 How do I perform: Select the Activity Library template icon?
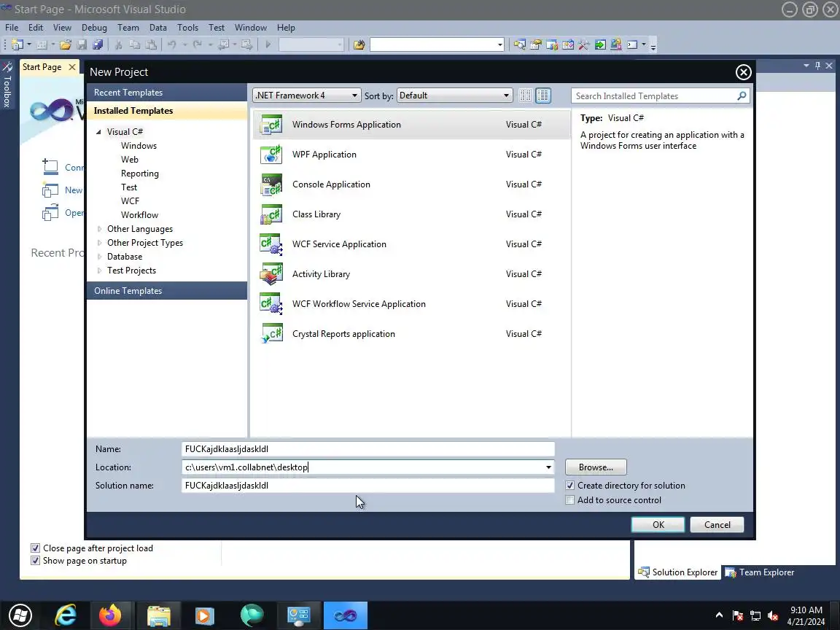click(x=271, y=273)
